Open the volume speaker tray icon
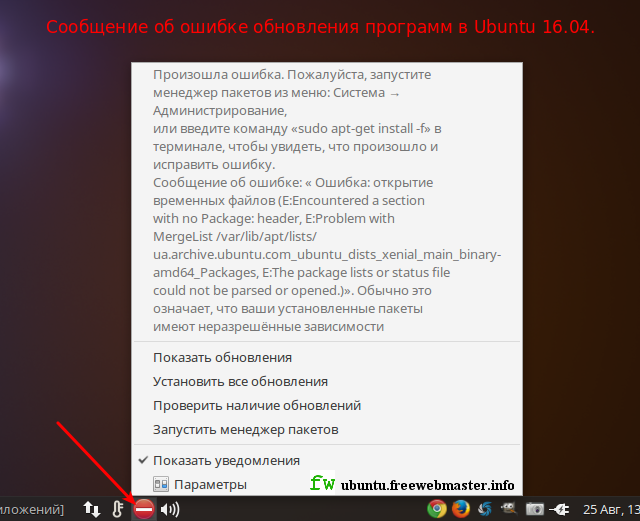 point(170,509)
